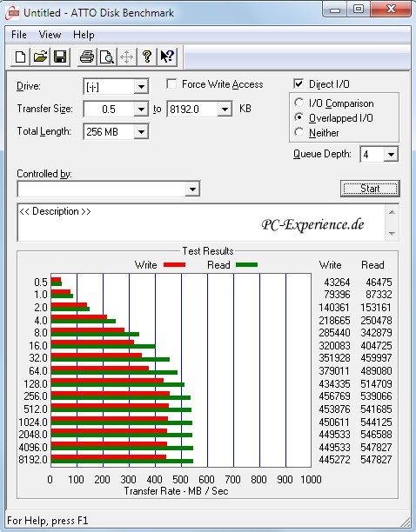The image size is (416, 532).
Task: Print results using the printer icon
Action: [87, 57]
